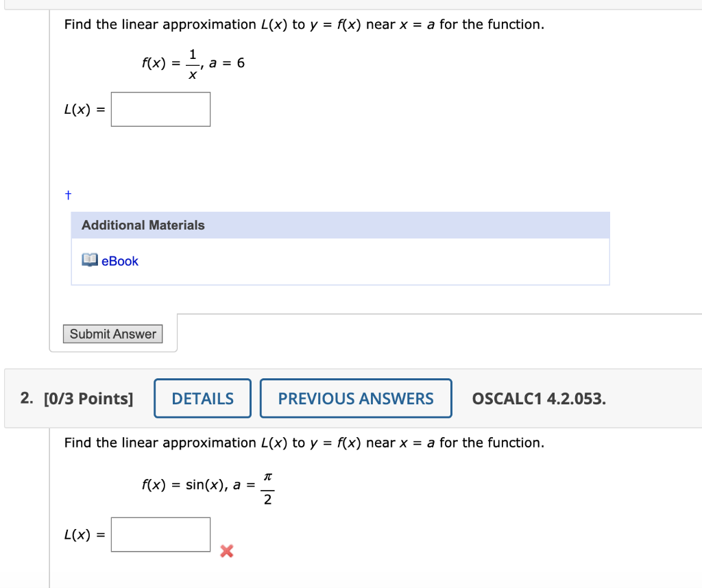Open DETAILS for problem 2

tap(202, 398)
